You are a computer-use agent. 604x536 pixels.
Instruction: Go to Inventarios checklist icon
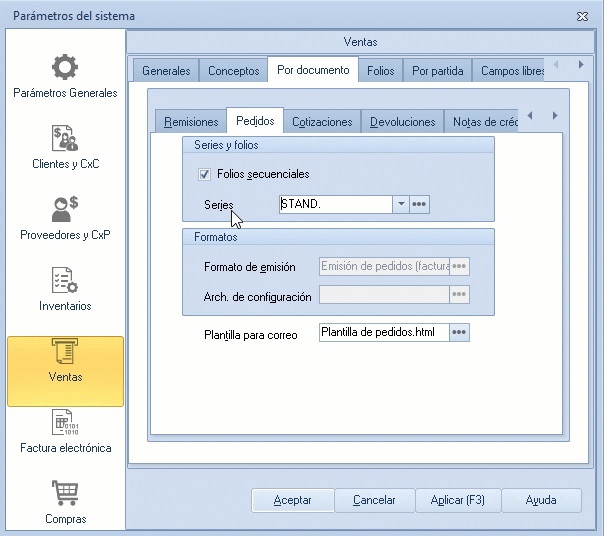coord(65,281)
